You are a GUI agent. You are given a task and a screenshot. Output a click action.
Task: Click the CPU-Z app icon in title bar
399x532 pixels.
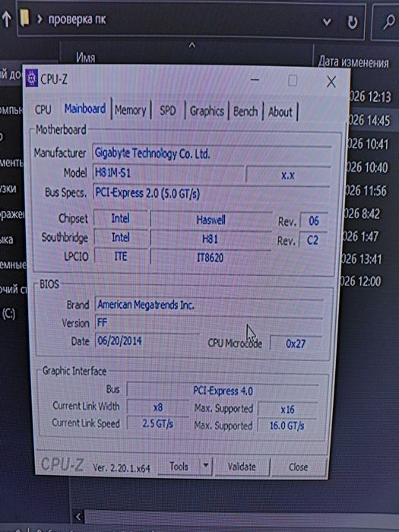click(x=32, y=78)
